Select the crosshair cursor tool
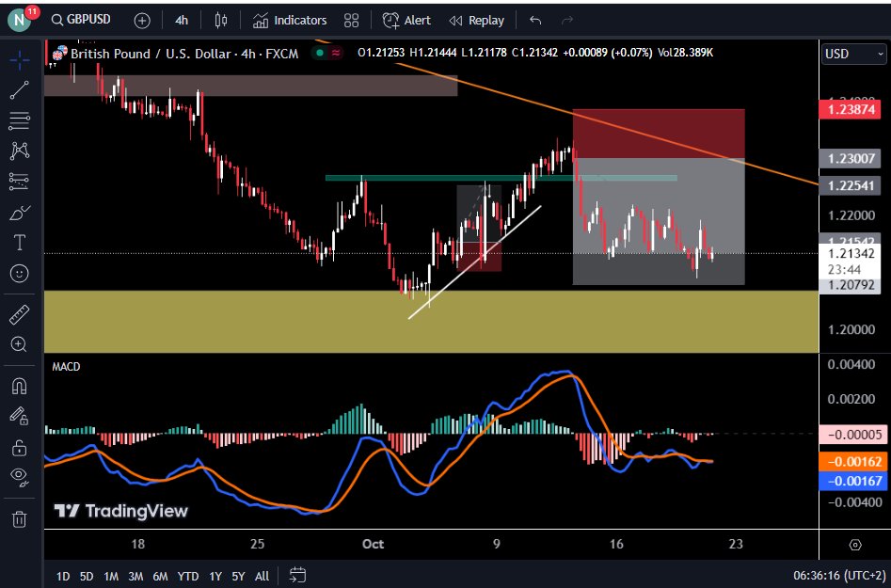891x588 pixels. (x=20, y=59)
